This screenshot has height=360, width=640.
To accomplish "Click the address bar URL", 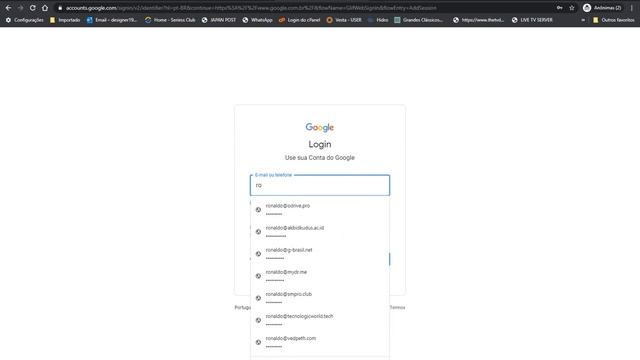I will (251, 8).
